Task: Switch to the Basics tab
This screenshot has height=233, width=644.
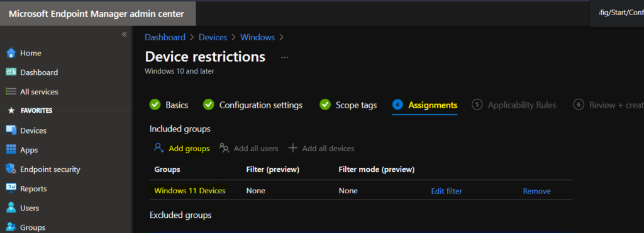Action: (177, 105)
